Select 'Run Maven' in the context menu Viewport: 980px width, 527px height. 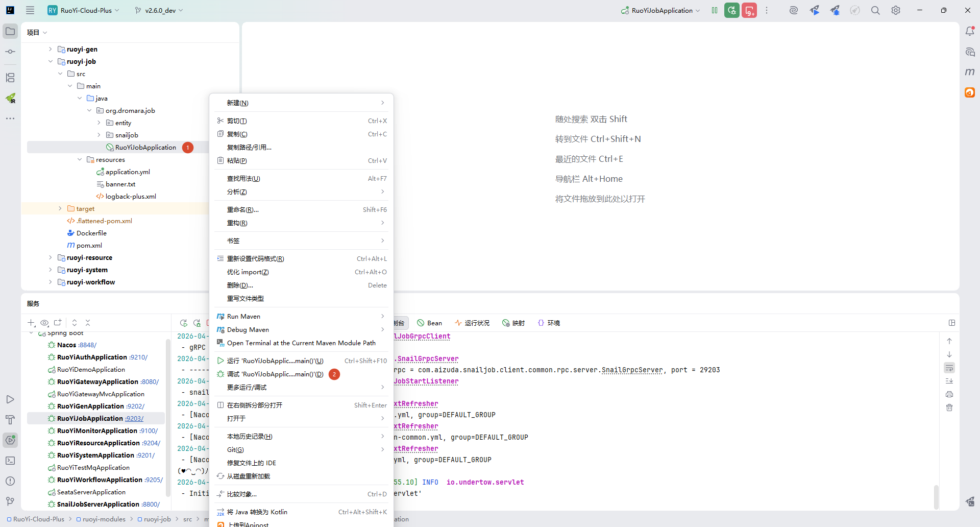pyautogui.click(x=243, y=317)
